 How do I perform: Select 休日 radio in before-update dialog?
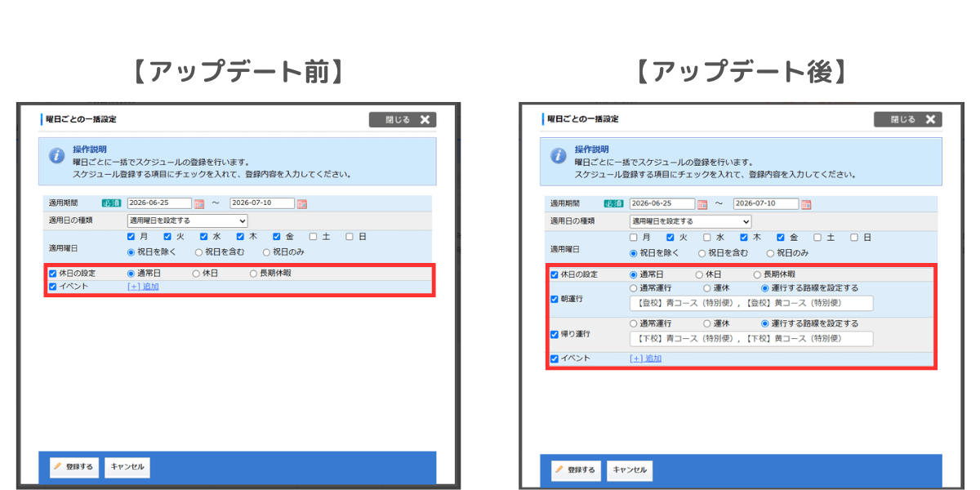click(x=196, y=274)
